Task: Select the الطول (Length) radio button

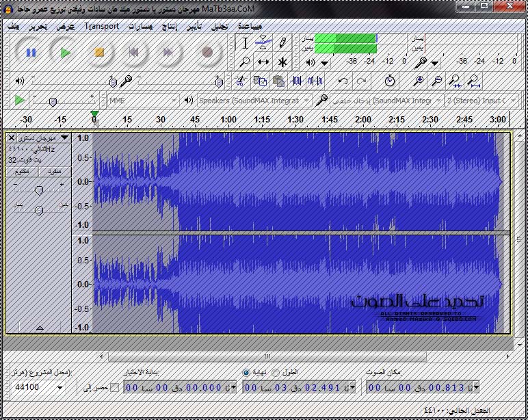Action: [x=276, y=373]
